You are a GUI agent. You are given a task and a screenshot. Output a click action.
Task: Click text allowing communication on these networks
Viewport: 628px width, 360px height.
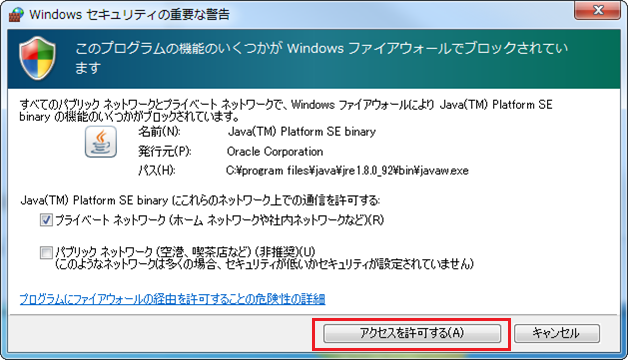tap(200, 200)
